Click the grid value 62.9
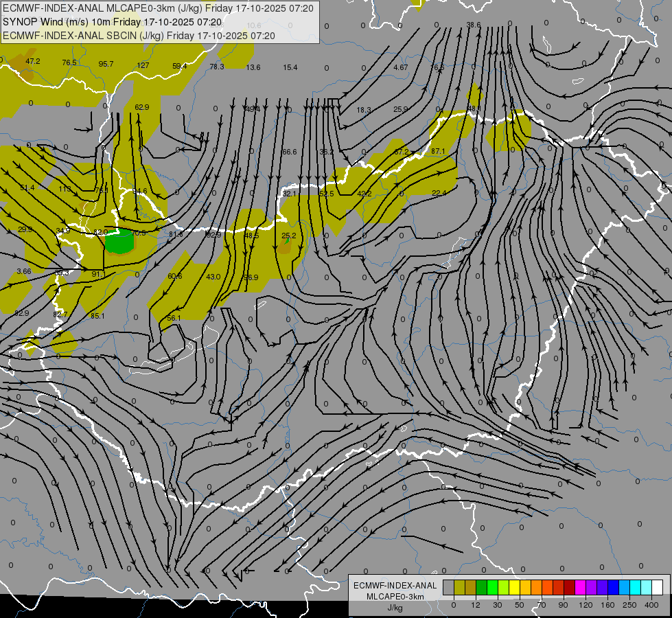The image size is (672, 618). coord(142,107)
